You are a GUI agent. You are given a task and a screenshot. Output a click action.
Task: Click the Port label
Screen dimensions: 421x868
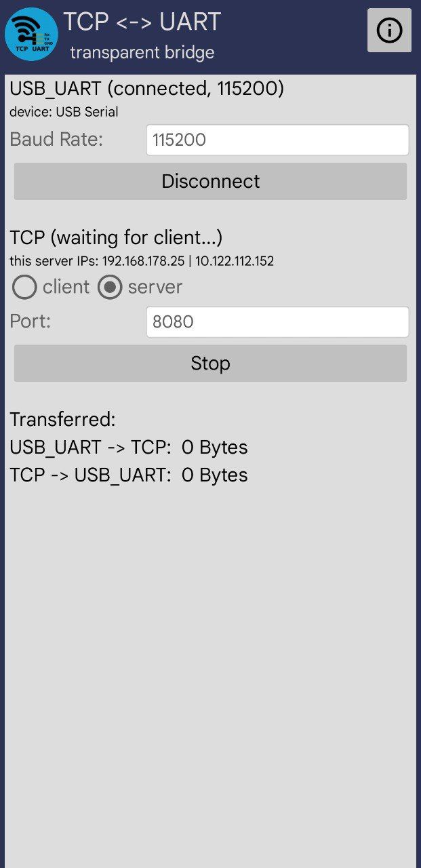coord(31,321)
